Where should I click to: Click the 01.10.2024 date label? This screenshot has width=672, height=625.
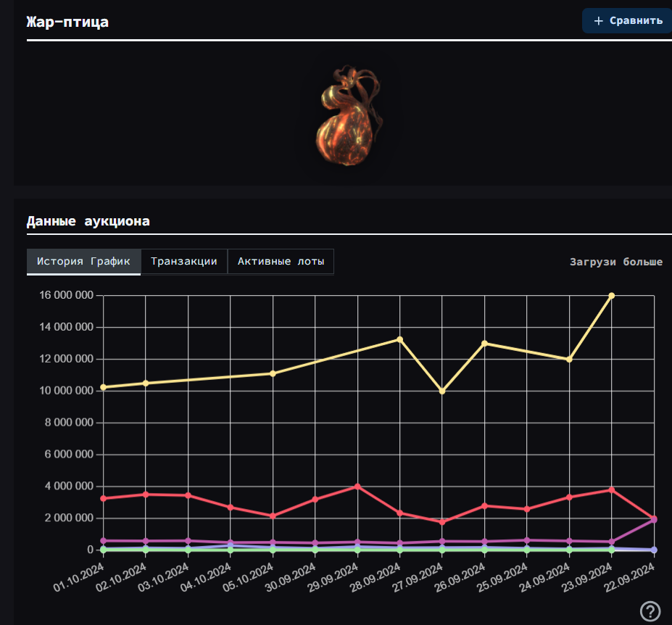[79, 577]
